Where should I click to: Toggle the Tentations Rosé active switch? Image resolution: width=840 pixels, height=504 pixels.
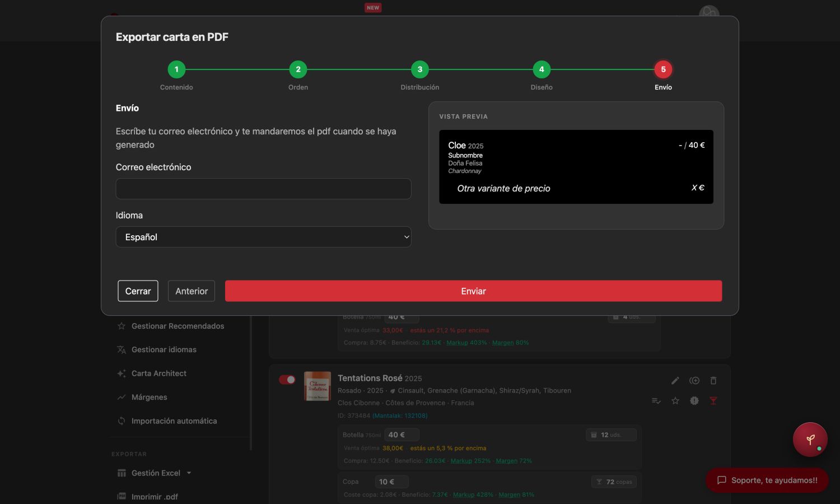(x=287, y=380)
